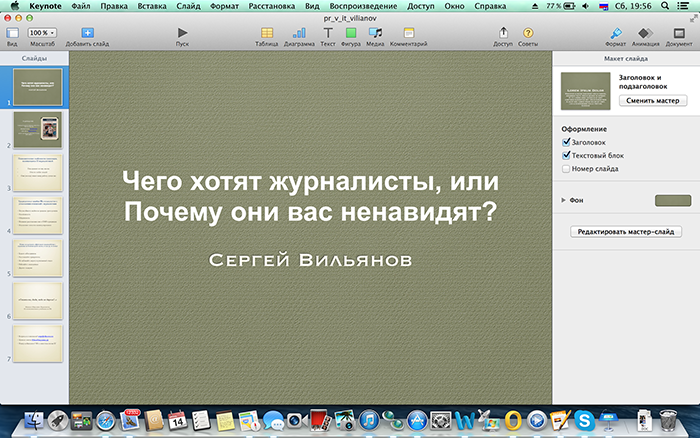
Task: Open the Формат menu in menu bar
Action: [x=224, y=6]
